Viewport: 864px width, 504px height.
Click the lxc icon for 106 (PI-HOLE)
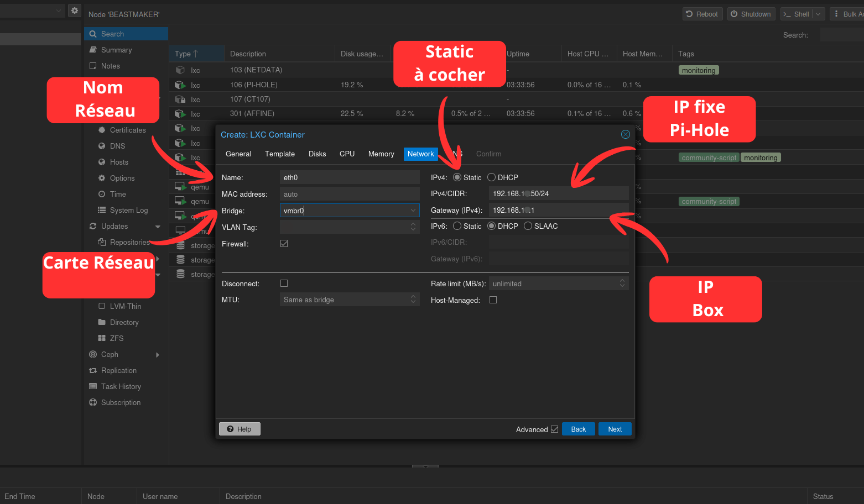click(x=180, y=85)
